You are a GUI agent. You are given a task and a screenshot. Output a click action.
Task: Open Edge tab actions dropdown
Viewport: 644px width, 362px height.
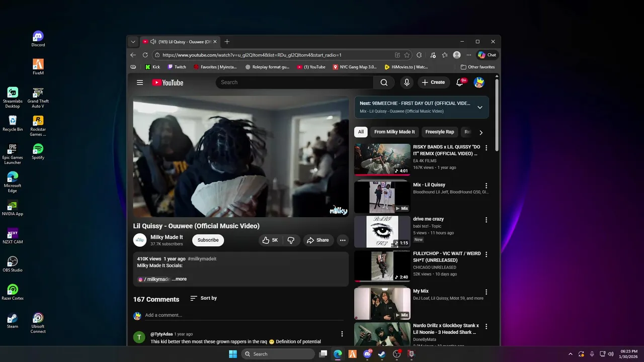(x=133, y=42)
